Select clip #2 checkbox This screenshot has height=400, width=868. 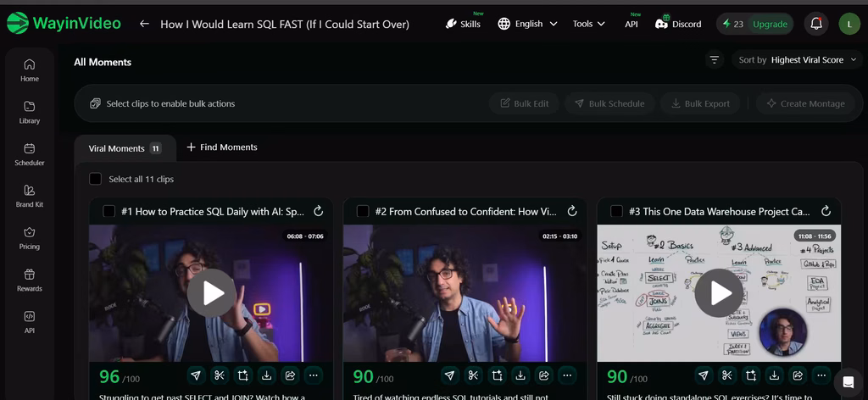pos(363,211)
